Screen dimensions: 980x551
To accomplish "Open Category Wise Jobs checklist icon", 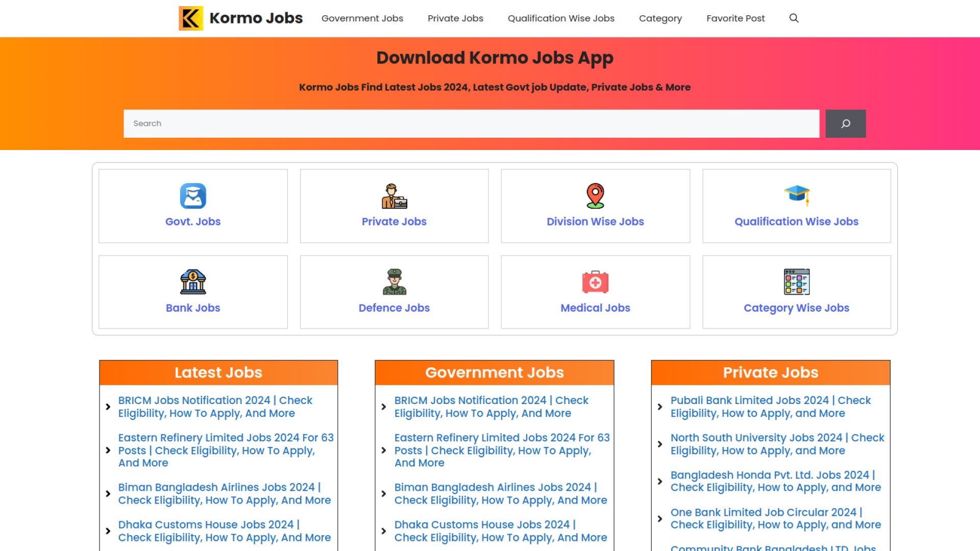I will click(x=796, y=282).
